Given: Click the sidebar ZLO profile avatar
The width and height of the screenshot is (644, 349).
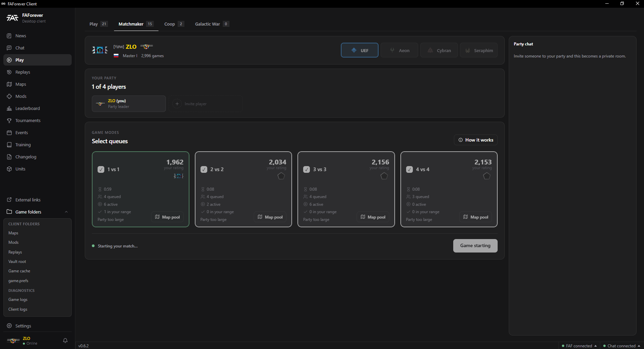Looking at the screenshot, I should [13, 341].
